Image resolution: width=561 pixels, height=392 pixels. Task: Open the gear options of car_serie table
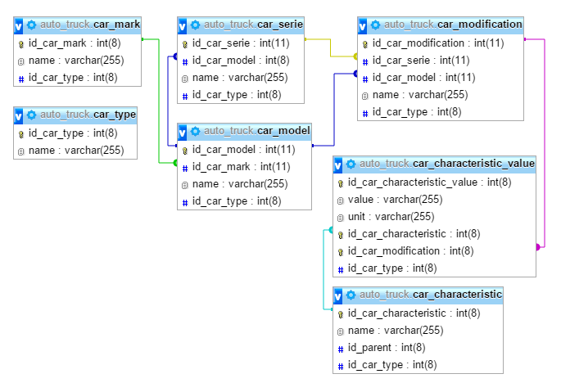point(196,25)
